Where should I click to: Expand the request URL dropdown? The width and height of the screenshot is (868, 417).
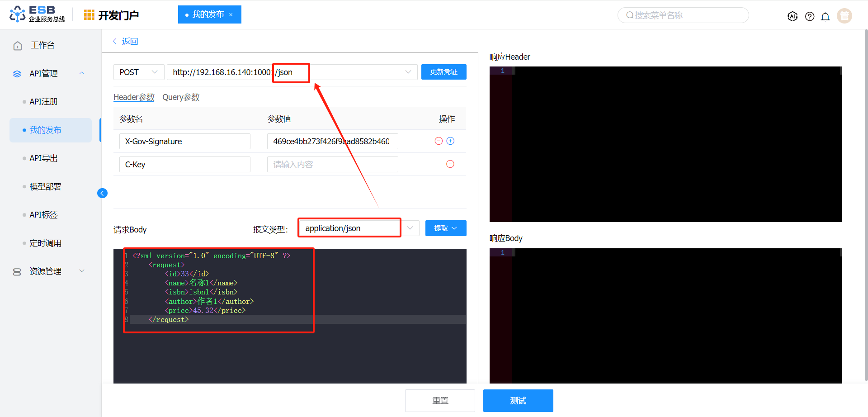point(408,72)
